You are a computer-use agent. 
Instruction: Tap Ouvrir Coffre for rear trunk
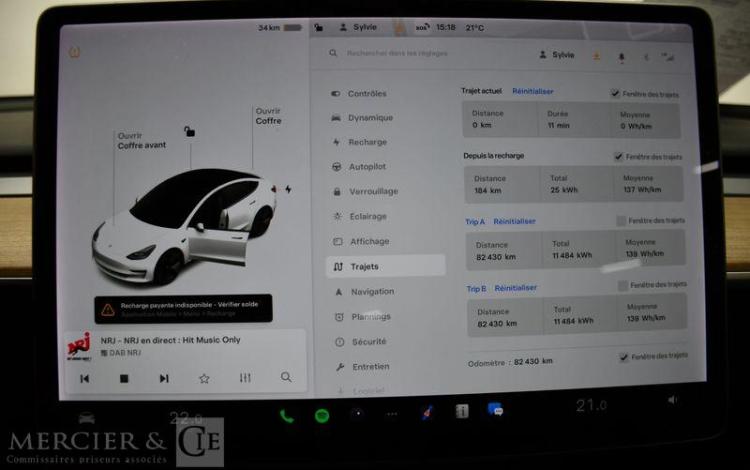tap(268, 116)
